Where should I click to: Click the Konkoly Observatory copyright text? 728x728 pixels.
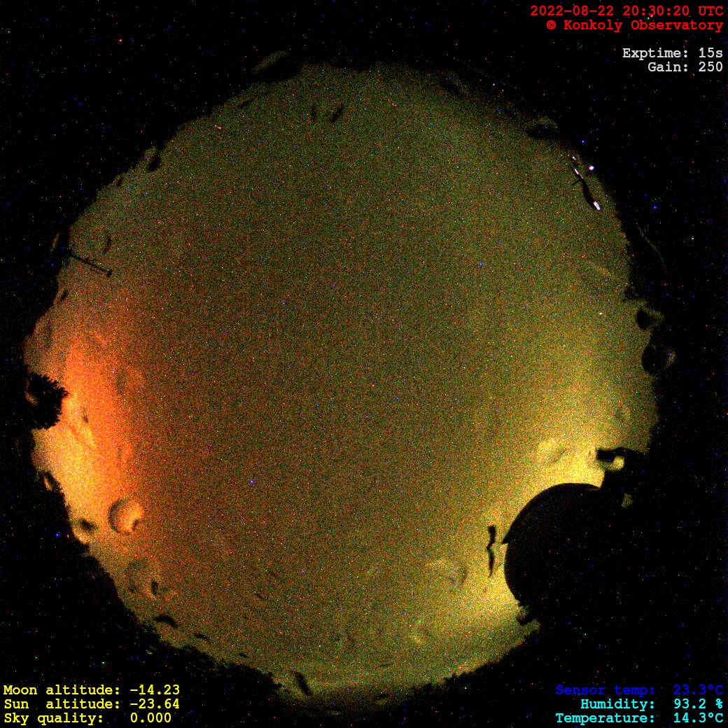[634, 25]
